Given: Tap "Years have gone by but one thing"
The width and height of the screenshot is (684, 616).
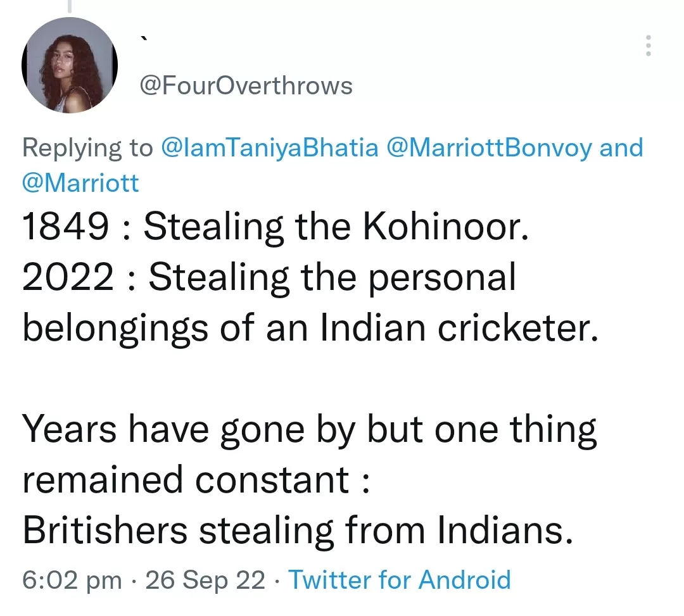Looking at the screenshot, I should pos(310,431).
